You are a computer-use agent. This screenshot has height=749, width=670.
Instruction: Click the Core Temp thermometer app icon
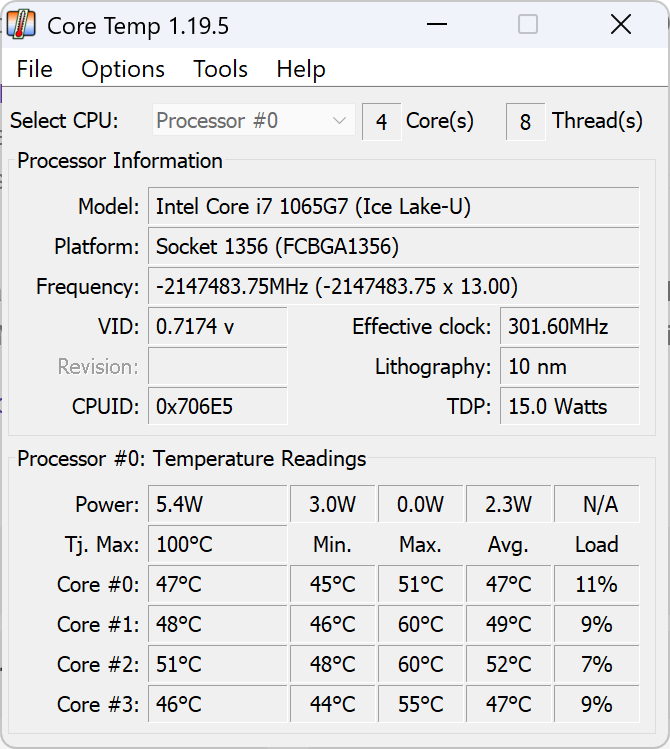(21, 24)
